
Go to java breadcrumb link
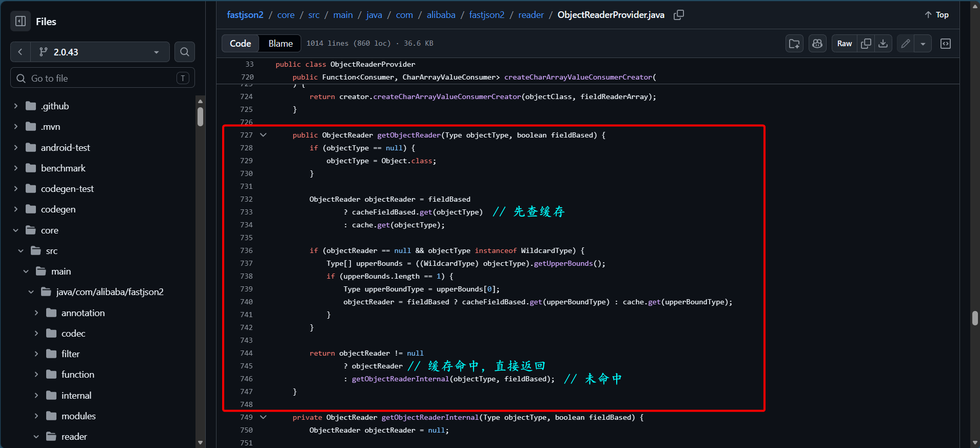[x=374, y=15]
